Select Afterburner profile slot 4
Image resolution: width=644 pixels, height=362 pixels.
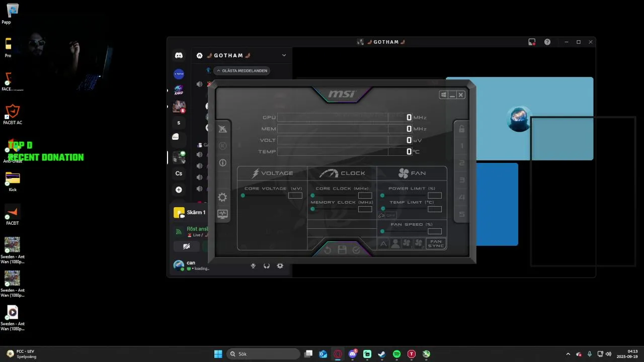pos(461,197)
